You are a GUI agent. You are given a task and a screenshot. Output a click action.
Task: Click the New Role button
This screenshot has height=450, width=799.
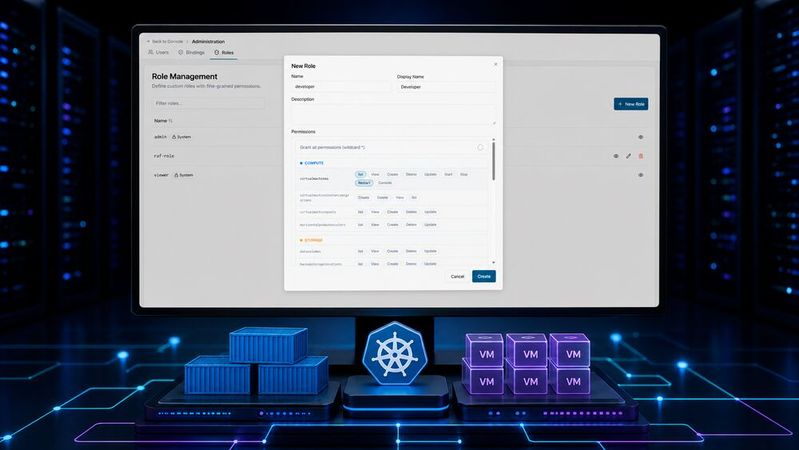[x=631, y=104]
